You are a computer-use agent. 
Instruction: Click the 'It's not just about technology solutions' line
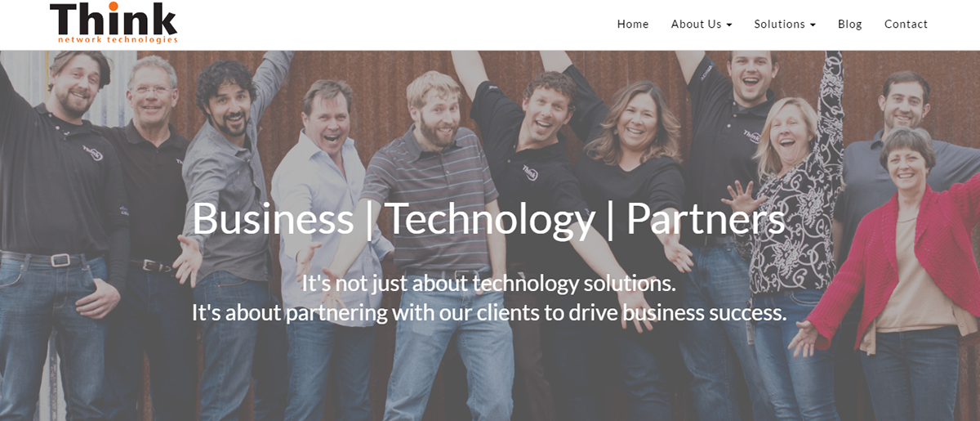click(489, 284)
